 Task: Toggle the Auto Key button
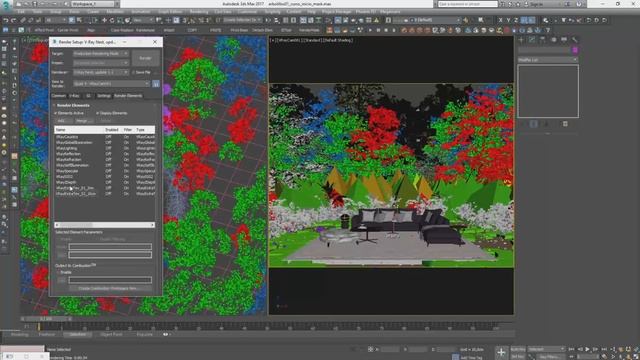pos(518,349)
